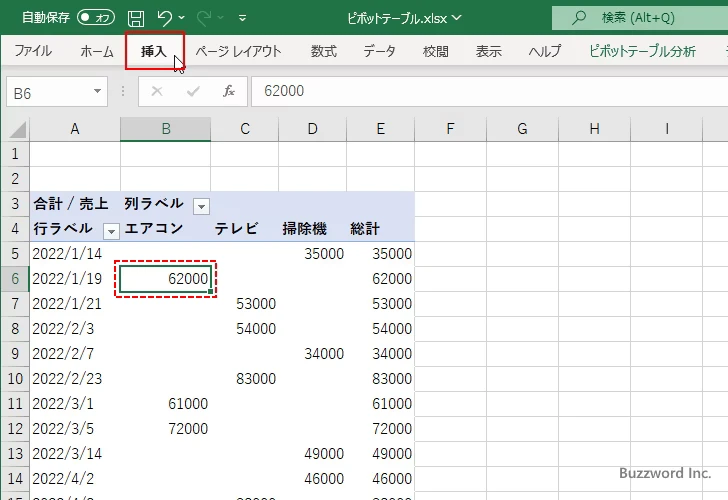Select row 6 header
728x500 pixels.
click(x=15, y=279)
